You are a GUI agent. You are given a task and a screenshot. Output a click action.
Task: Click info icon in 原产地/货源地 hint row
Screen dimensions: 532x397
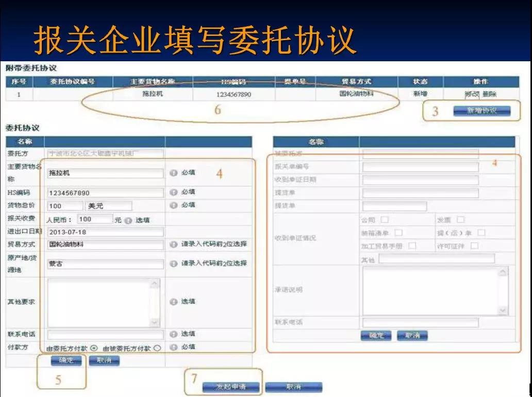173,264
